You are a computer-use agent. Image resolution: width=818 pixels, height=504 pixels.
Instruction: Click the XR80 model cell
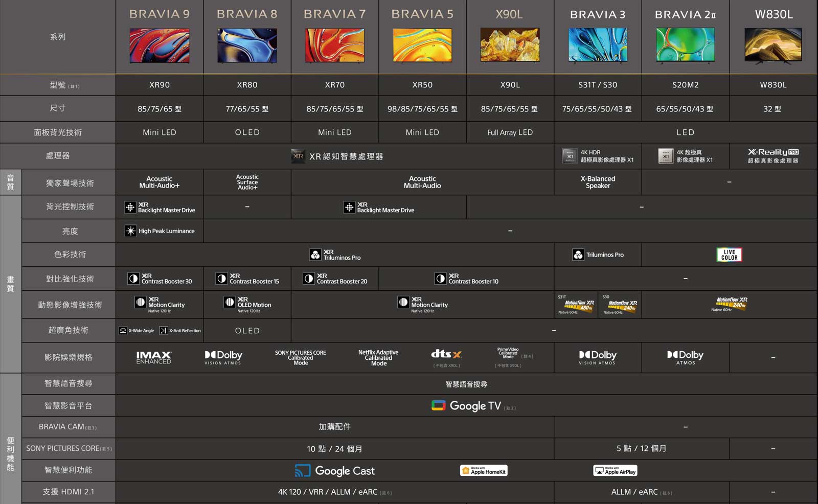(x=247, y=85)
